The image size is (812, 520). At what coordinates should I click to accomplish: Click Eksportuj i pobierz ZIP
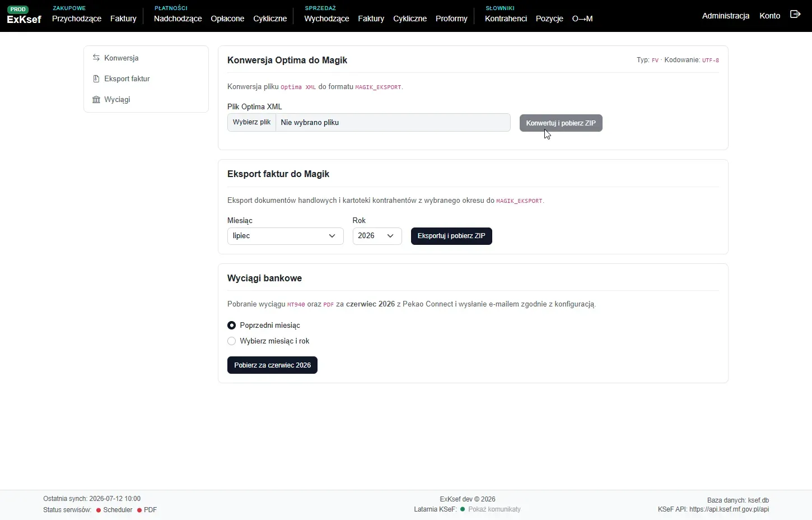pyautogui.click(x=451, y=236)
